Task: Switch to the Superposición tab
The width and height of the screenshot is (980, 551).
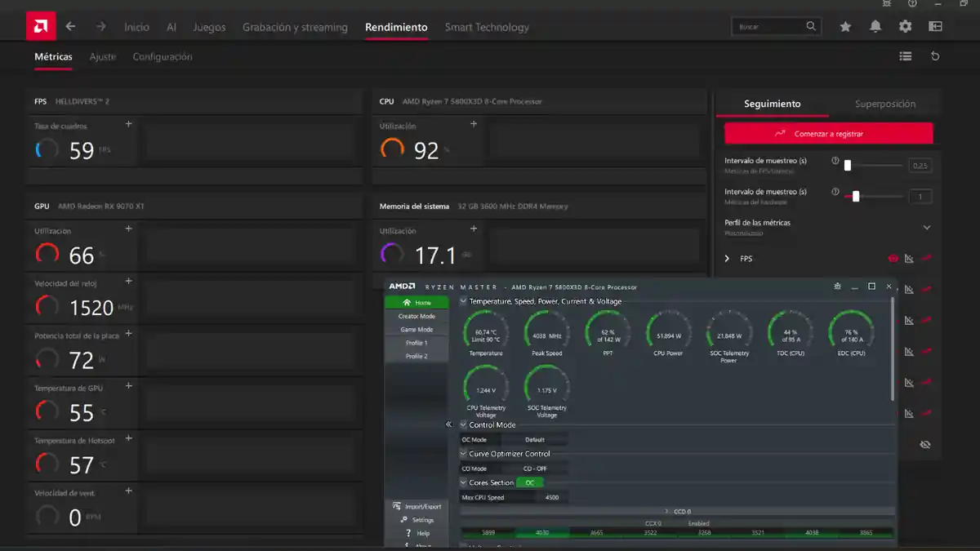Action: pyautogui.click(x=885, y=104)
